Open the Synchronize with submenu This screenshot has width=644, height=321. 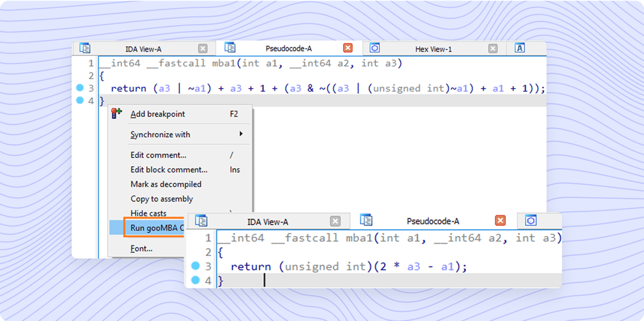[180, 135]
